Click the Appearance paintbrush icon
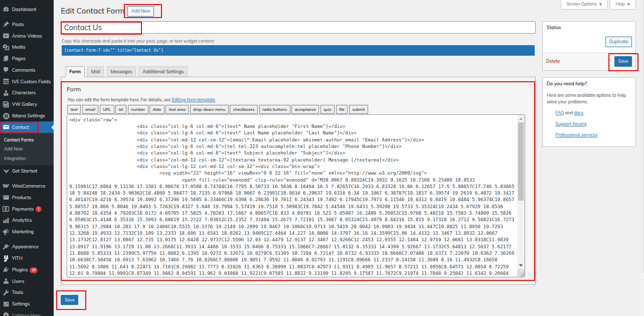Screen dimensions: 644x316 pyautogui.click(x=6, y=247)
